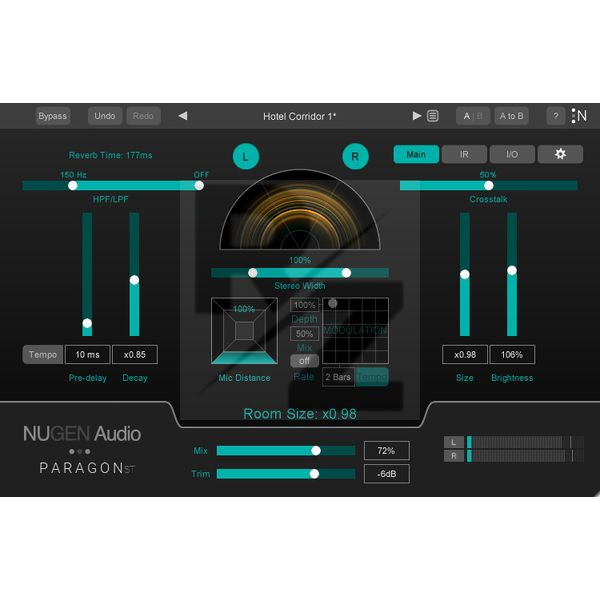Click the 106% brightness value field
Screen dimensions: 600x600
point(512,354)
